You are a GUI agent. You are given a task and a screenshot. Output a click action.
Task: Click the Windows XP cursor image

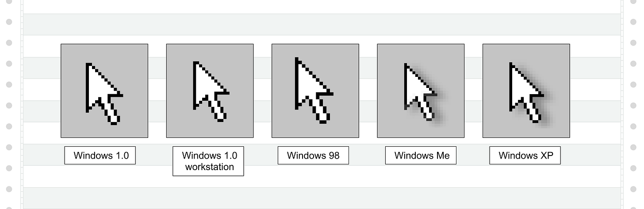click(x=526, y=91)
